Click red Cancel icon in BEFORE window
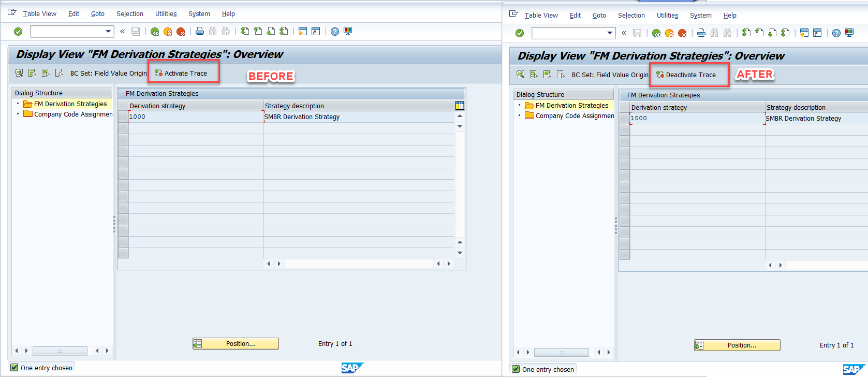 pos(181,32)
